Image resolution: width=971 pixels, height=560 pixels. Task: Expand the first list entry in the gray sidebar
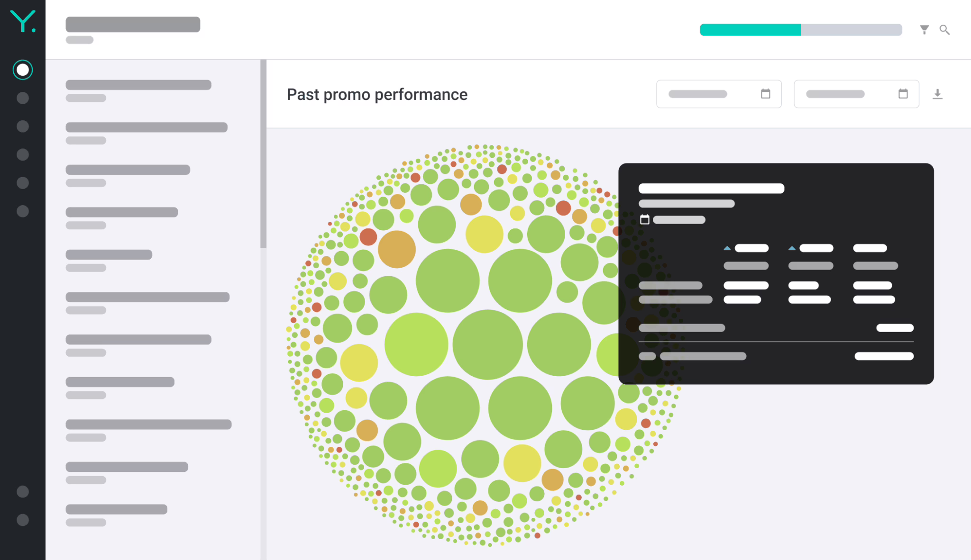click(138, 84)
